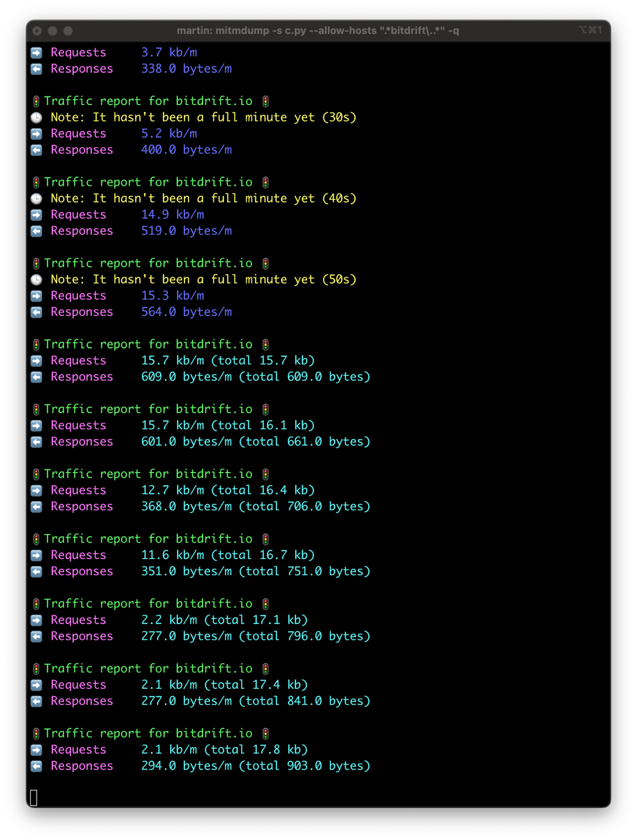Image resolution: width=637 pixels, height=840 pixels.
Task: Click the clock icon beside the 40s note
Action: pos(36,198)
